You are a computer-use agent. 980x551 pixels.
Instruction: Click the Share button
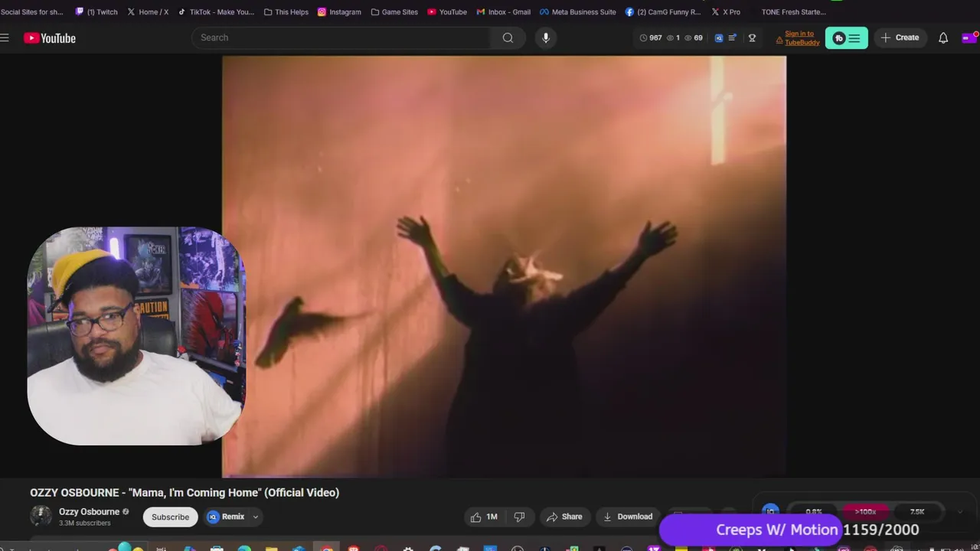pos(564,517)
